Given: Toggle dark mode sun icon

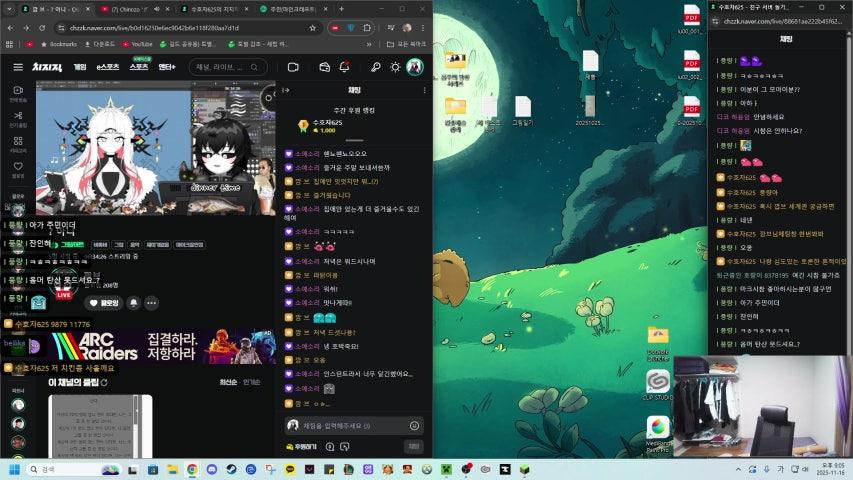Looking at the screenshot, I should (395, 67).
